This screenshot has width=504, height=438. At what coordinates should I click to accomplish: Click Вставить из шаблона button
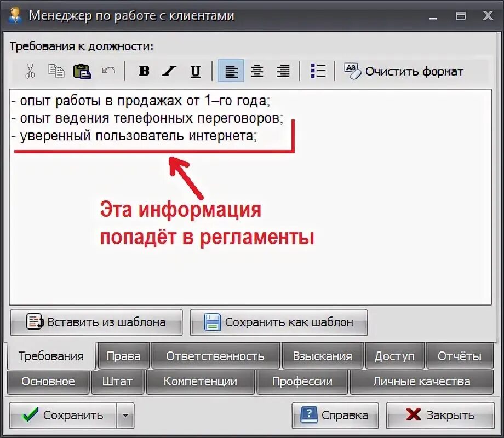96,322
